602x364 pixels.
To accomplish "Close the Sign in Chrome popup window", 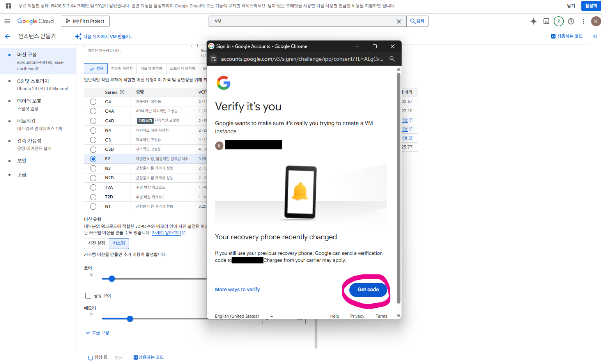I will click(x=393, y=46).
